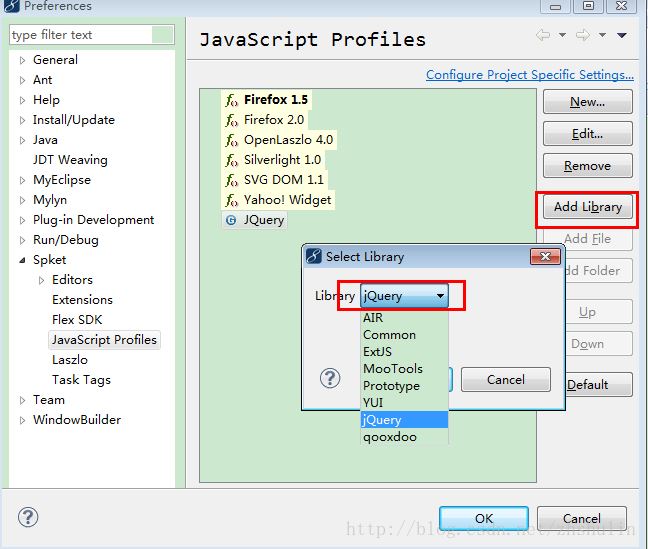Expand the Install/Update tree node
Image resolution: width=648 pixels, height=549 pixels.
coord(22,120)
